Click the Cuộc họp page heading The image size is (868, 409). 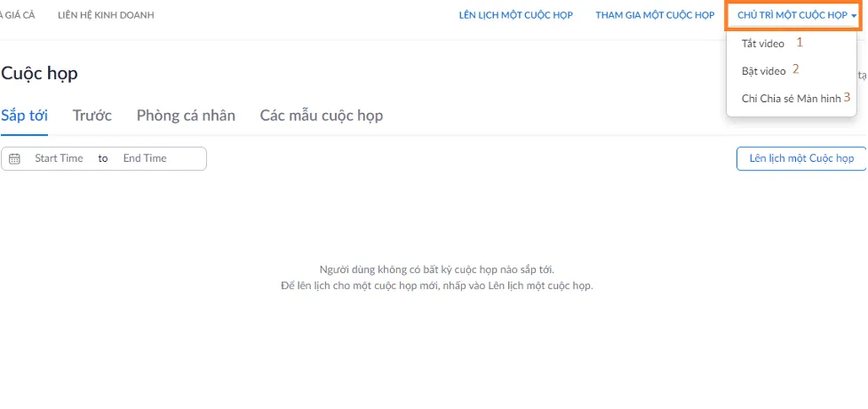click(x=40, y=74)
